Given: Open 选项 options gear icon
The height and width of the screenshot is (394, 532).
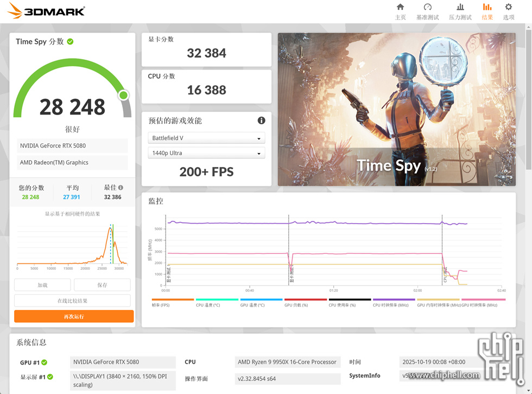Looking at the screenshot, I should coord(508,8).
